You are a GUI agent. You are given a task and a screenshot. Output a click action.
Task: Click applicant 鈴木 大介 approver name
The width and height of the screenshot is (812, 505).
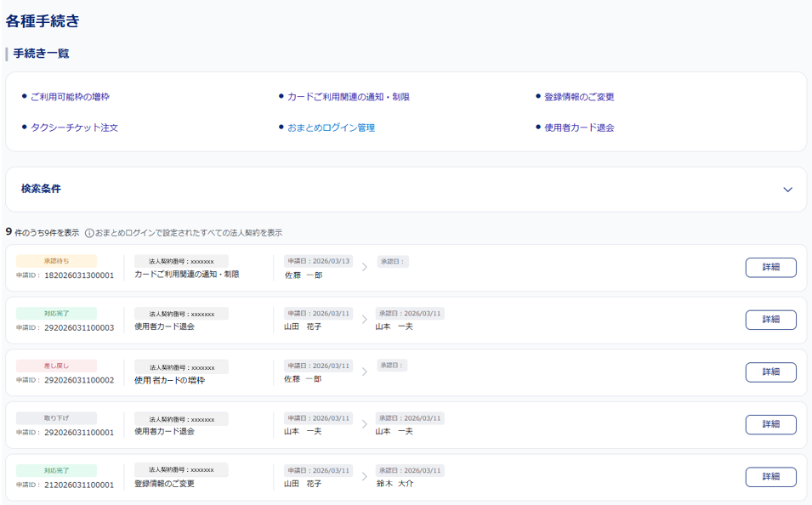point(395,484)
